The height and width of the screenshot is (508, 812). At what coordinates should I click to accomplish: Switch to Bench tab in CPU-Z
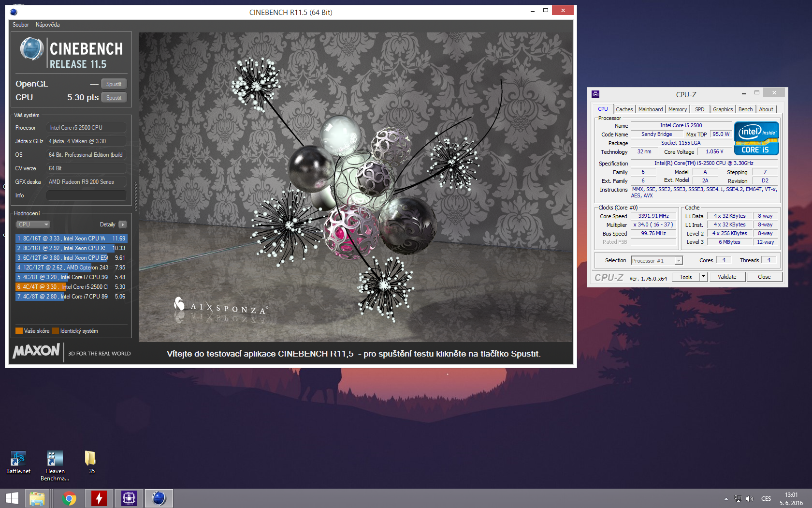pos(745,109)
